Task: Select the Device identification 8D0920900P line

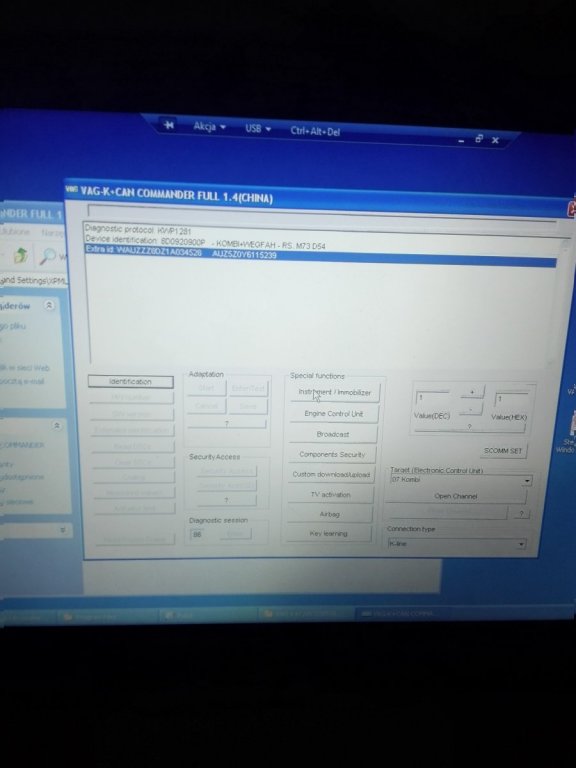Action: pyautogui.click(x=205, y=242)
